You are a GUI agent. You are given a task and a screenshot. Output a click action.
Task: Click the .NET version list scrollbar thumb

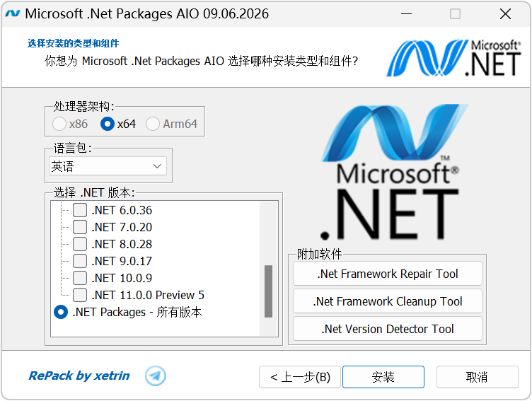tap(268, 291)
